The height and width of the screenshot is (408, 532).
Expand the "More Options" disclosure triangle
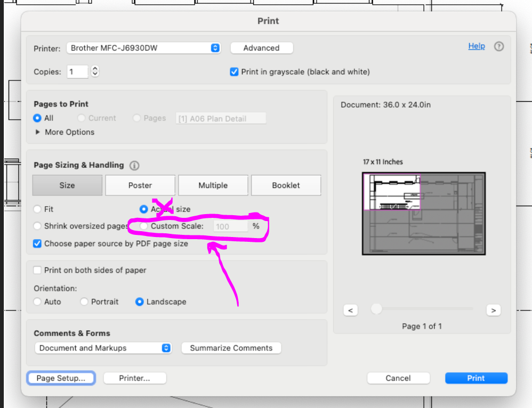[x=38, y=132]
